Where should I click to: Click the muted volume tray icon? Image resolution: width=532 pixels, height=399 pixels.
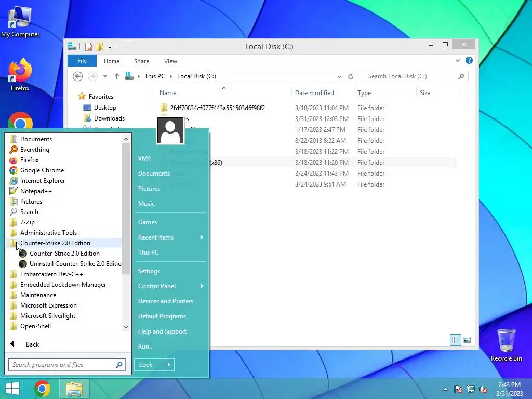(483, 389)
